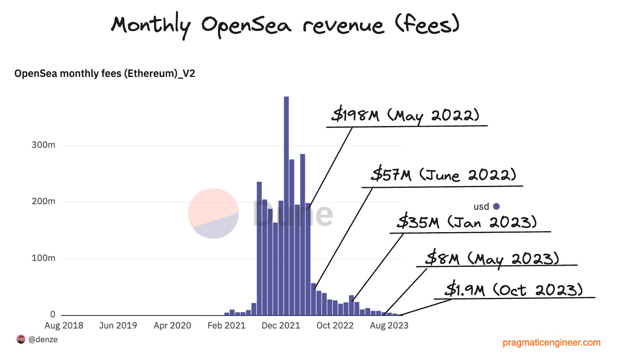
Task: Click the Apr 2020 x-axis label
Action: click(x=172, y=325)
